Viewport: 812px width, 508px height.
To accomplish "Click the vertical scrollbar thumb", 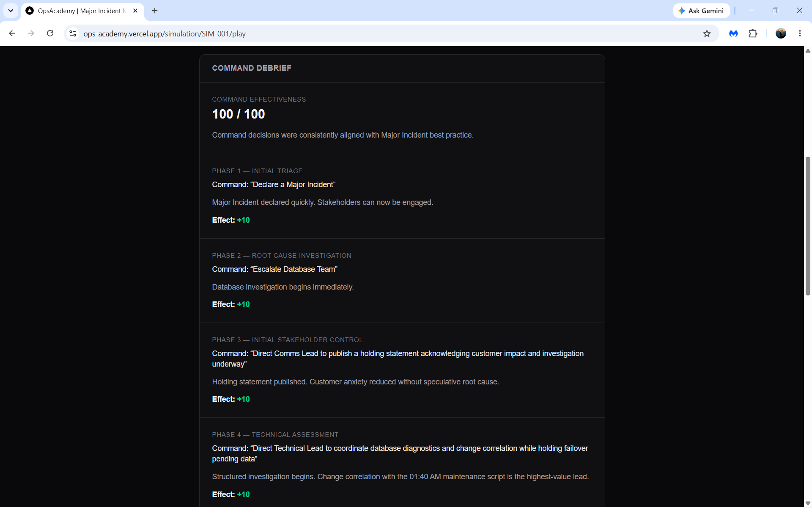I will (808, 226).
